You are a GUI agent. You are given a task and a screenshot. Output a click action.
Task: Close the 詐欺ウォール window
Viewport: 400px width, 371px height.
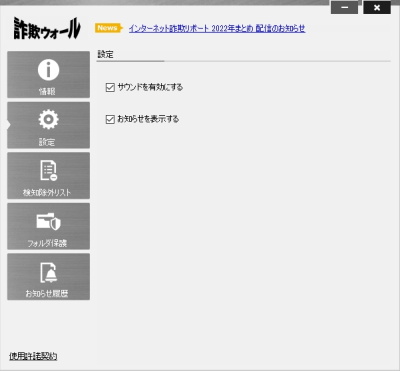coord(377,7)
